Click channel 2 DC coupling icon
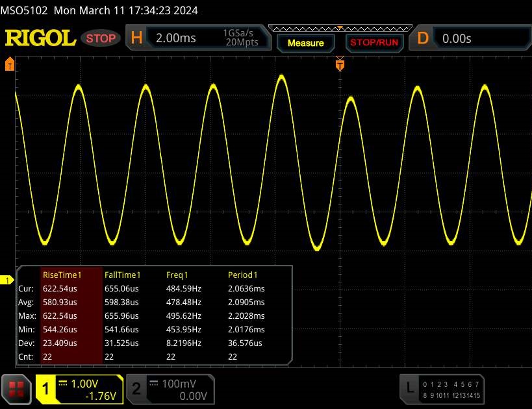The height and width of the screenshot is (409, 532). pyautogui.click(x=154, y=384)
